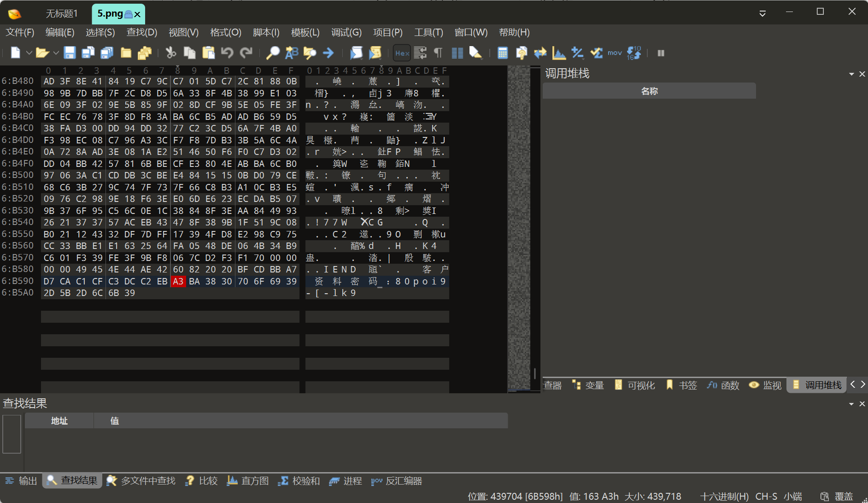The image size is (868, 503).
Task: Click the Cut scissors icon
Action: [x=171, y=53]
